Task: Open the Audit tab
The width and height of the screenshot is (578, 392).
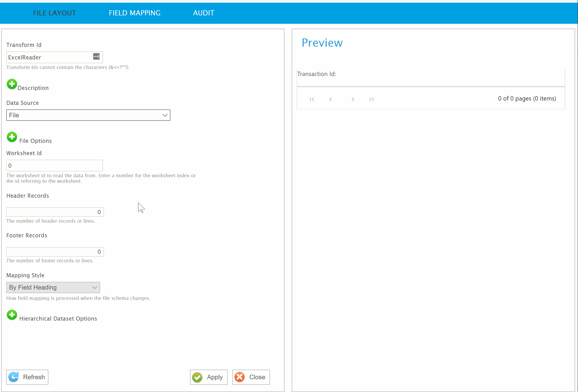Action: (203, 13)
